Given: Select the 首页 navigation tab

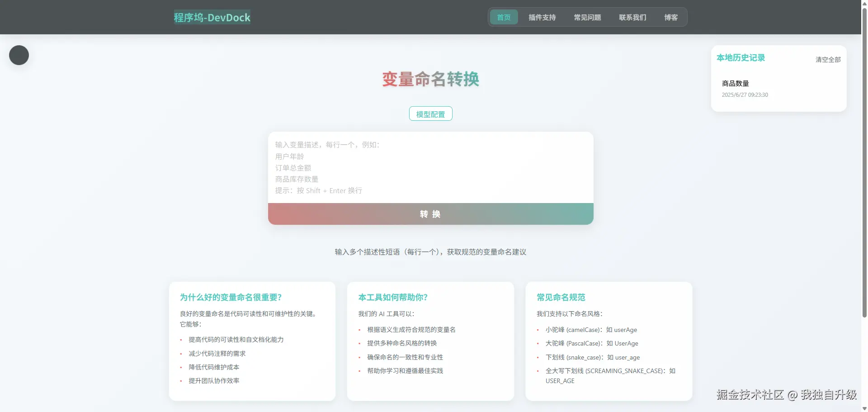Looking at the screenshot, I should [503, 17].
